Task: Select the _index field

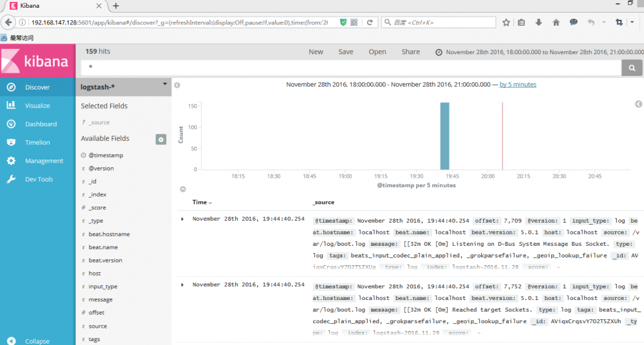Action: click(97, 194)
